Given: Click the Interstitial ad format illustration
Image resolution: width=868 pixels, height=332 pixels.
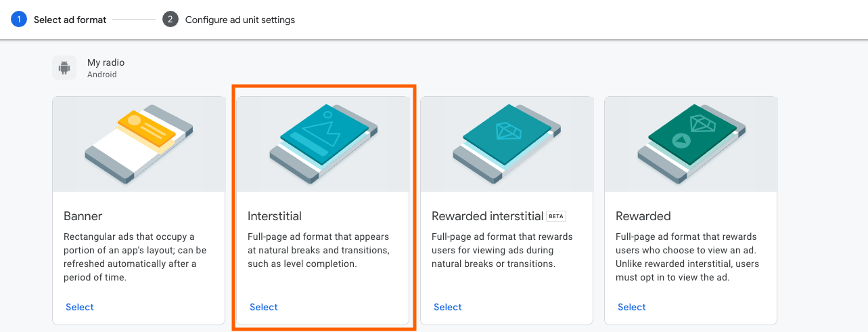Looking at the screenshot, I should pos(323,144).
